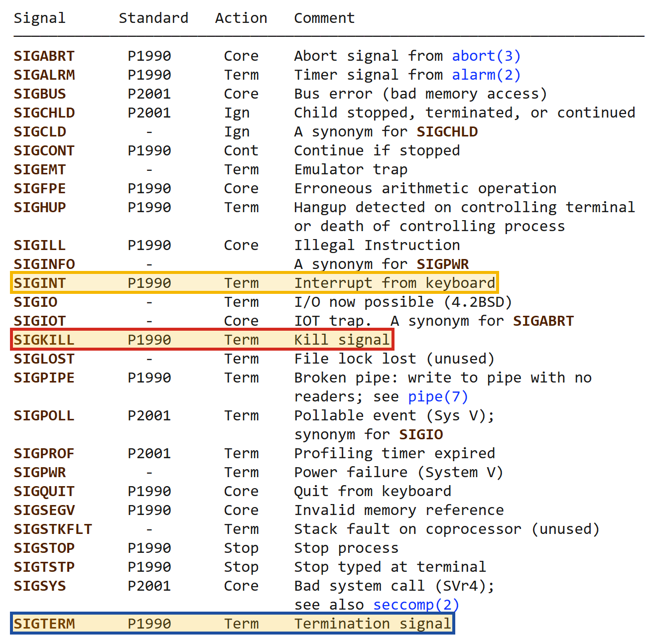Click the SIGEMT signal name
This screenshot has height=644, width=654.
pyautogui.click(x=40, y=169)
